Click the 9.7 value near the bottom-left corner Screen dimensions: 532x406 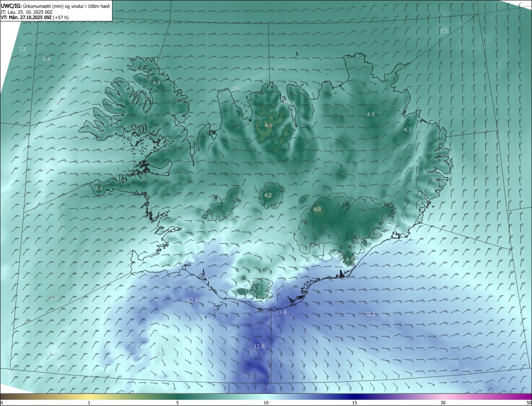click(9, 376)
